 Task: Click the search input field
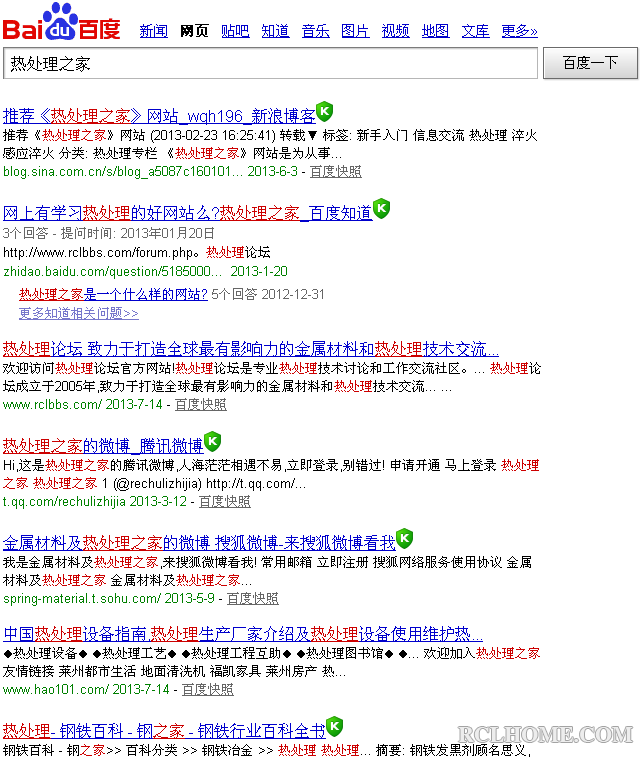click(270, 63)
